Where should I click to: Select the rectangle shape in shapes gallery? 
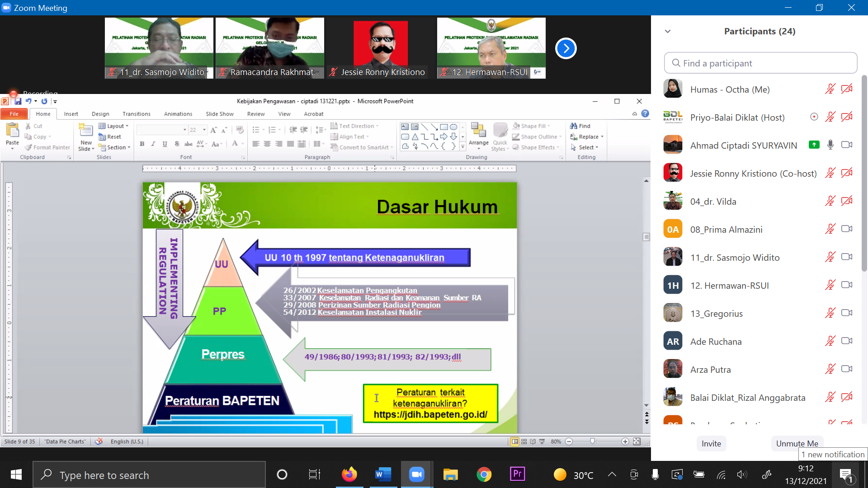pos(444,127)
